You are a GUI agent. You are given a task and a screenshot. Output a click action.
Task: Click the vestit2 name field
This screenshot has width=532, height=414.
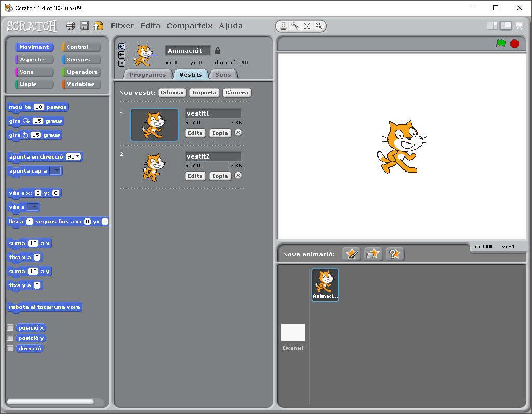click(x=213, y=156)
